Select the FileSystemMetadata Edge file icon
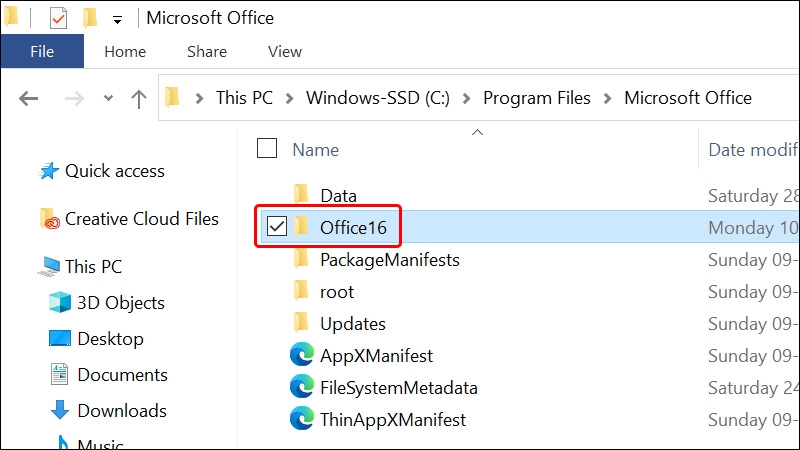 302,387
